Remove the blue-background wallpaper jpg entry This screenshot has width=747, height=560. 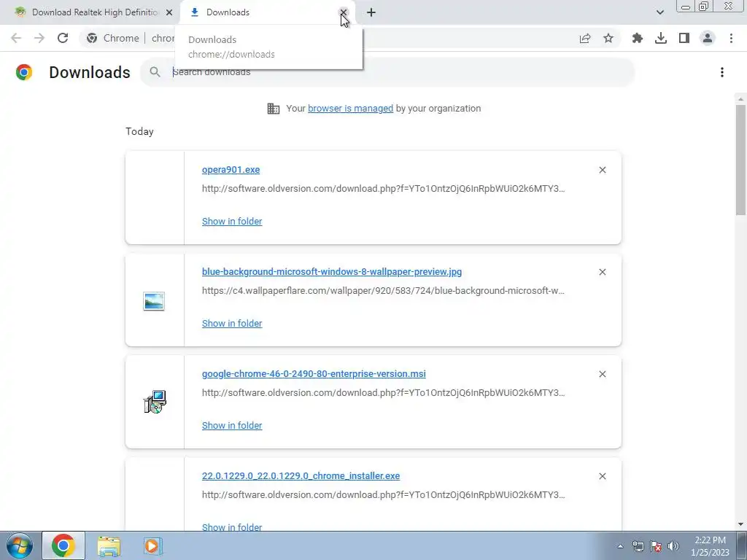[602, 272]
